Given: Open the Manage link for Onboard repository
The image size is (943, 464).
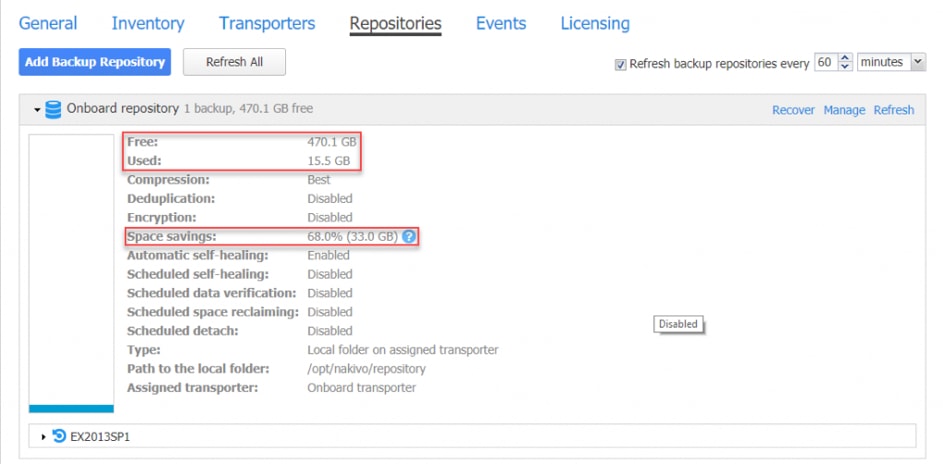Looking at the screenshot, I should pos(844,110).
